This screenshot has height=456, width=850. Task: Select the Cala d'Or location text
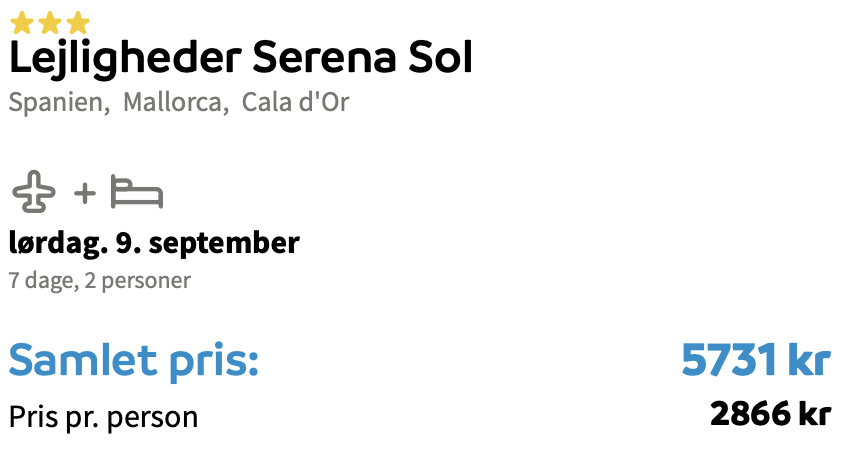tap(295, 102)
